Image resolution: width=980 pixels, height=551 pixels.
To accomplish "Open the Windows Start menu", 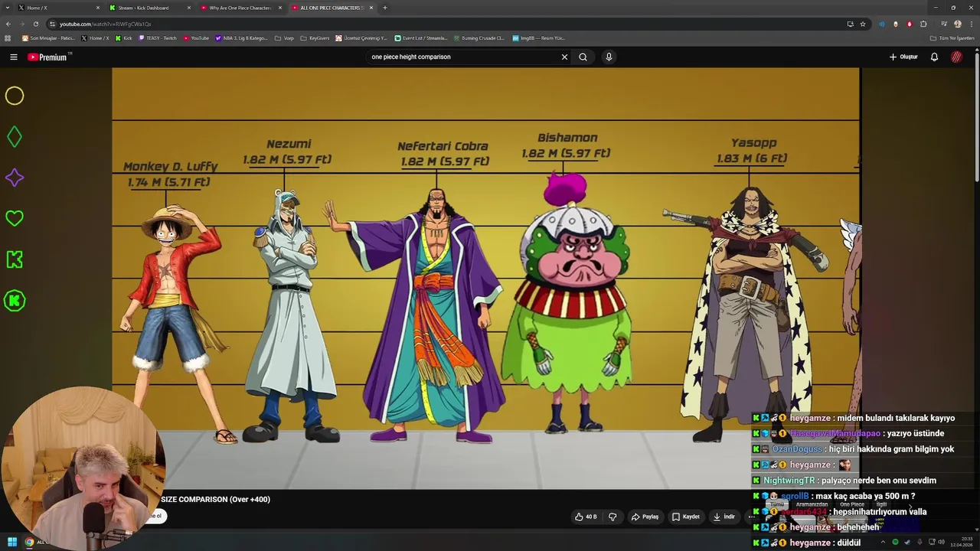I will pyautogui.click(x=12, y=542).
